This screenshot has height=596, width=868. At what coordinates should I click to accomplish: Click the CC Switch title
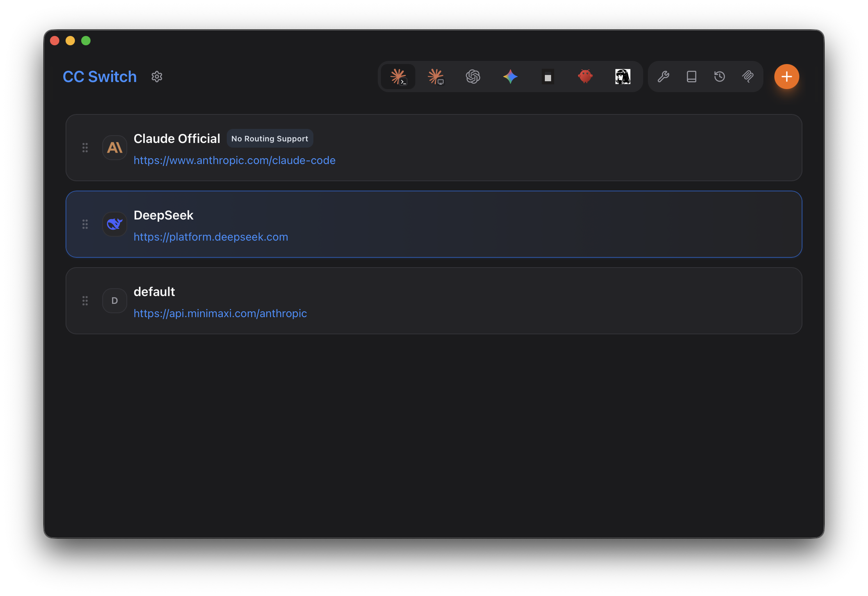pyautogui.click(x=100, y=77)
